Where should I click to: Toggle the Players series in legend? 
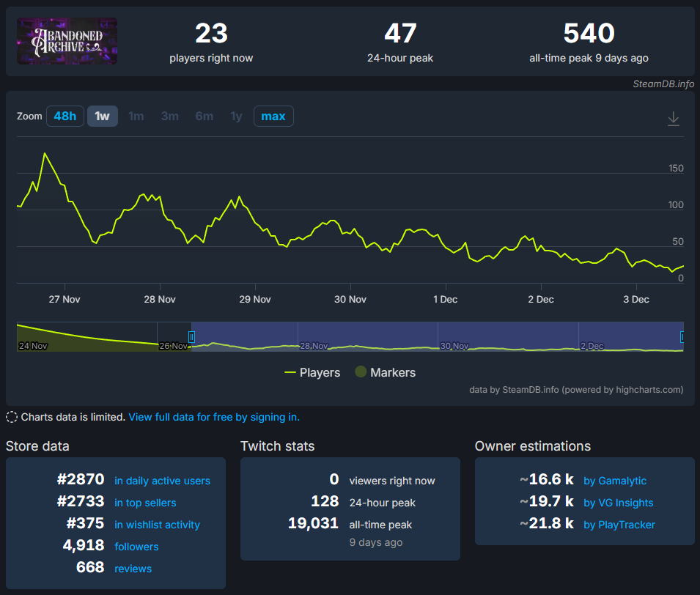312,372
